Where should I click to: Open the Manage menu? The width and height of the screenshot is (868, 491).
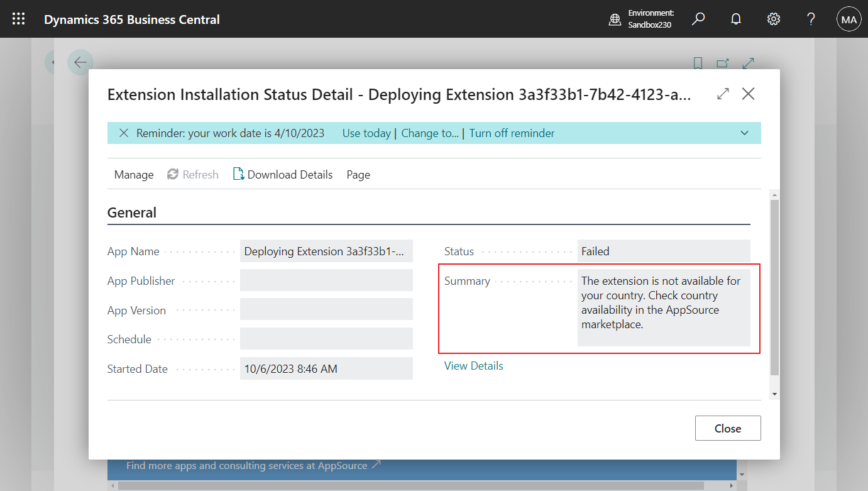click(x=133, y=174)
